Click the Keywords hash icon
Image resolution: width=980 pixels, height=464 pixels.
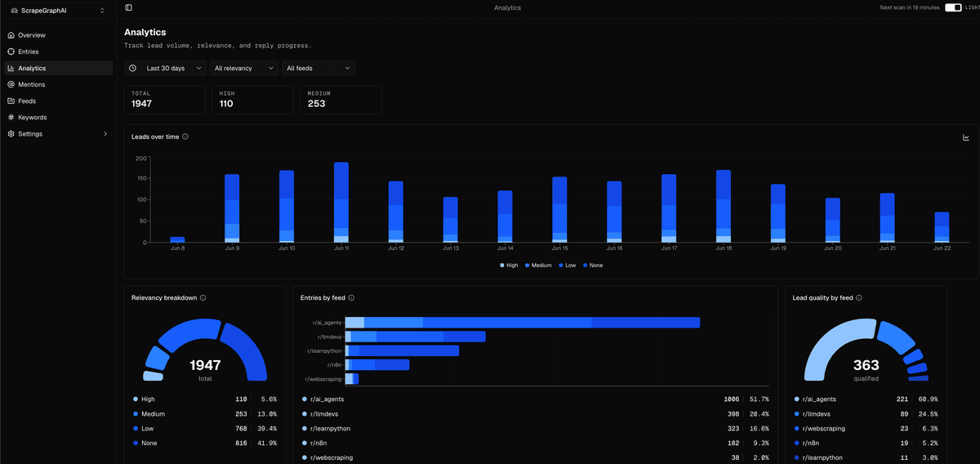pyautogui.click(x=11, y=117)
